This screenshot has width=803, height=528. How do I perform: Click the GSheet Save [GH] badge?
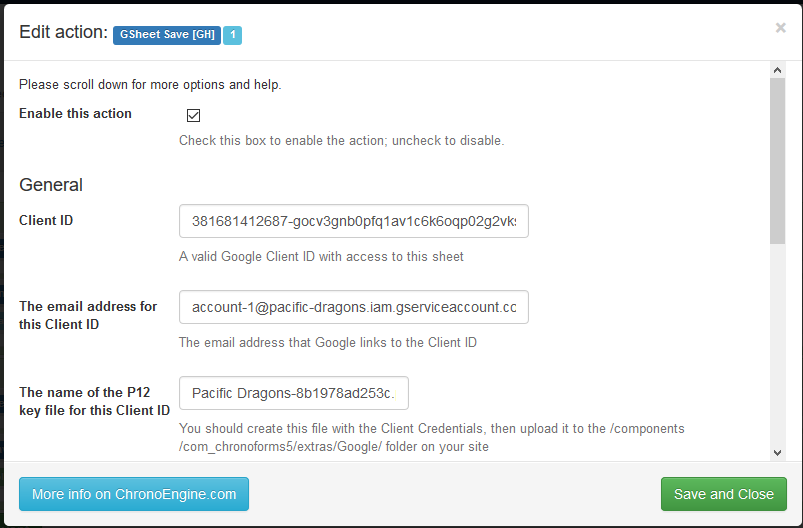point(167,35)
